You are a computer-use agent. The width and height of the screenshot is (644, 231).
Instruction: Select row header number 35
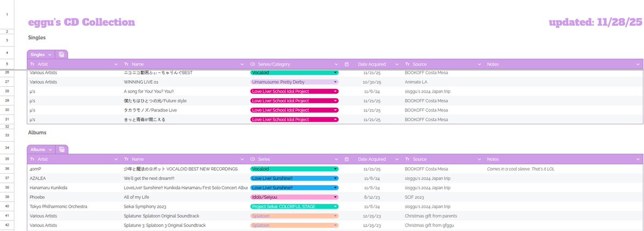(7, 159)
